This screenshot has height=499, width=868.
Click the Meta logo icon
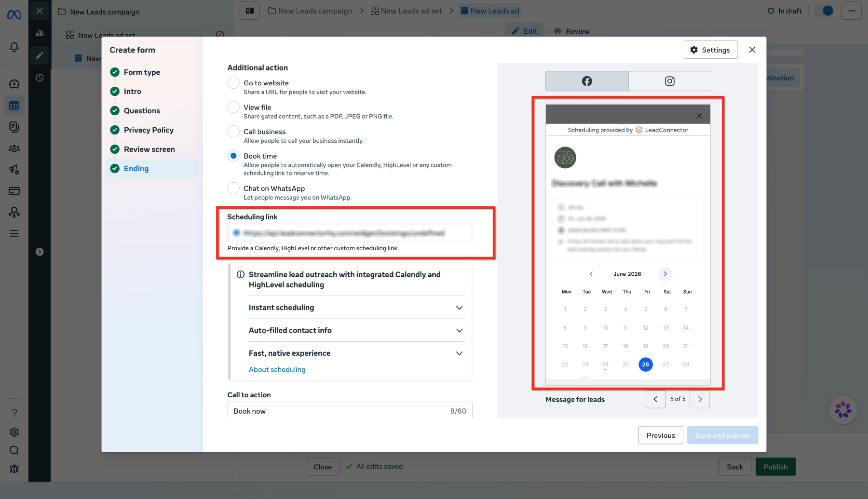click(14, 15)
